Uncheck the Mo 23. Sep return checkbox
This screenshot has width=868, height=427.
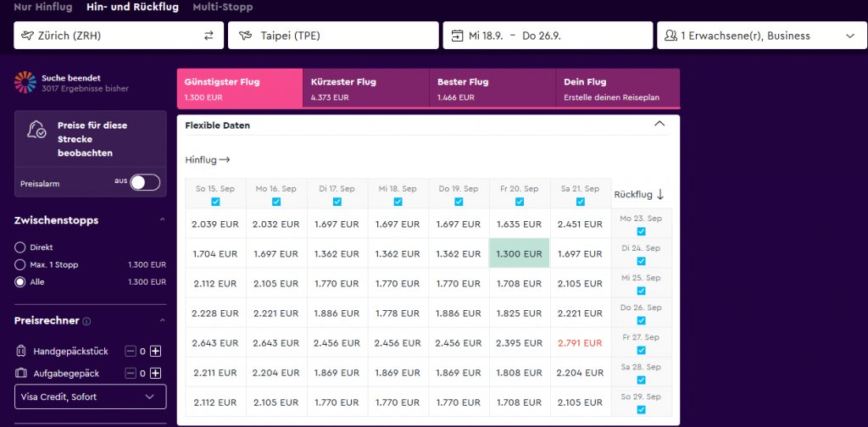[x=641, y=231]
